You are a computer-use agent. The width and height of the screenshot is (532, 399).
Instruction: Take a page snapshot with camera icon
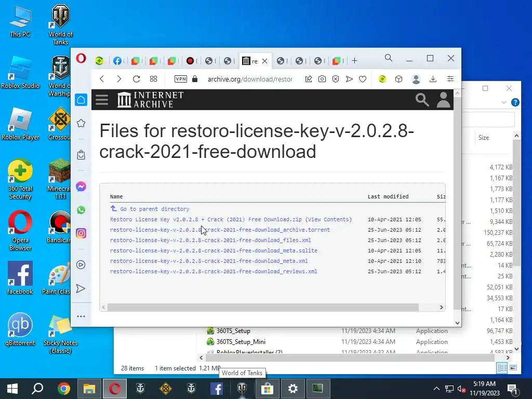point(322,79)
